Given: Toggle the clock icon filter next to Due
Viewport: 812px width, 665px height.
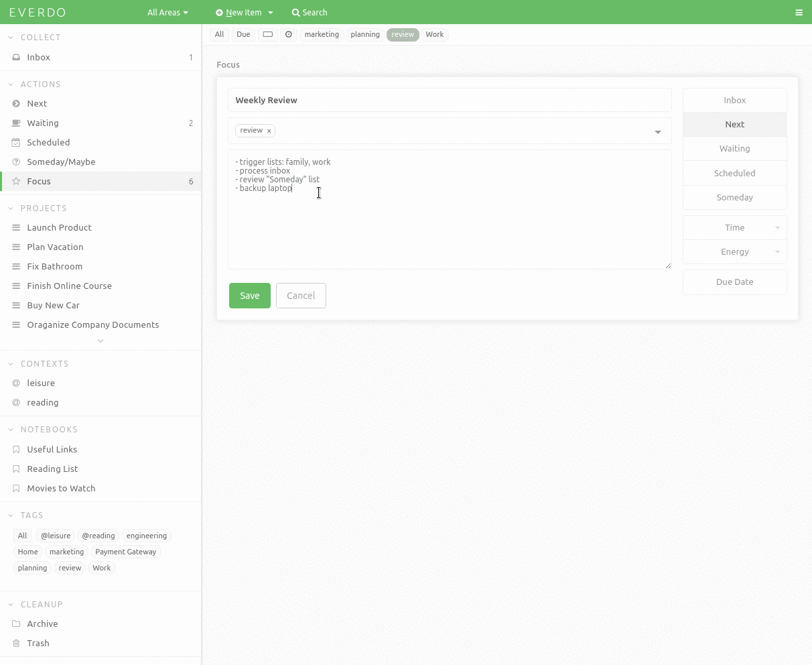Looking at the screenshot, I should (x=289, y=34).
